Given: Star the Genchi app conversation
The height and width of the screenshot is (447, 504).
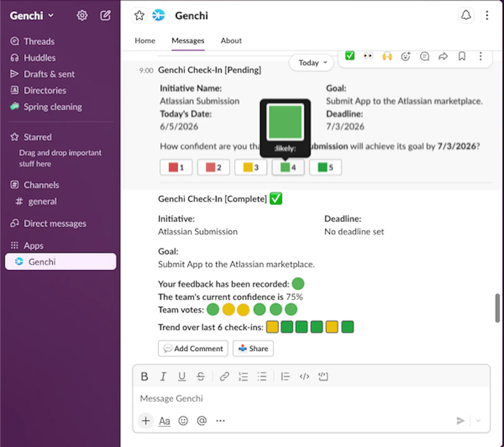Looking at the screenshot, I should coord(139,15).
